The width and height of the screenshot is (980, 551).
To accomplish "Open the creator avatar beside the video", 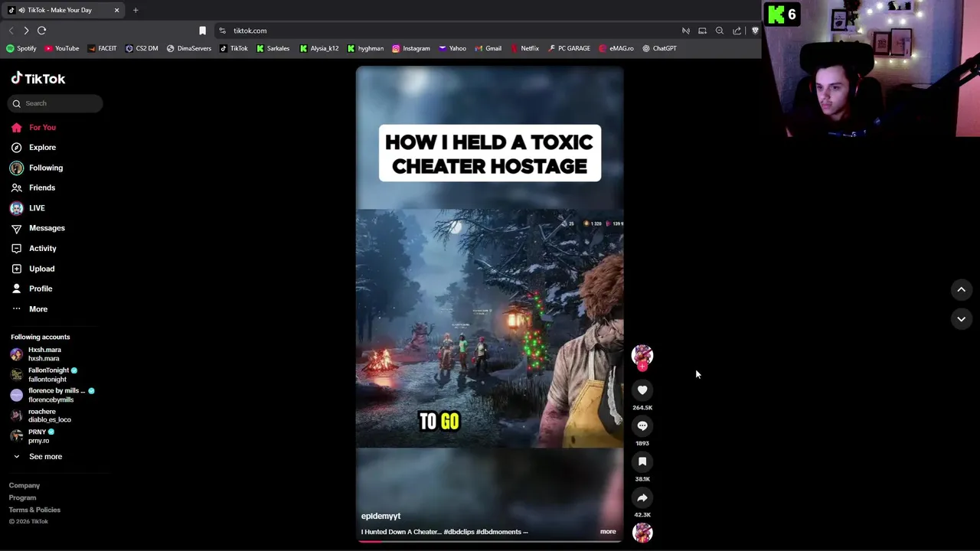I will pyautogui.click(x=642, y=355).
